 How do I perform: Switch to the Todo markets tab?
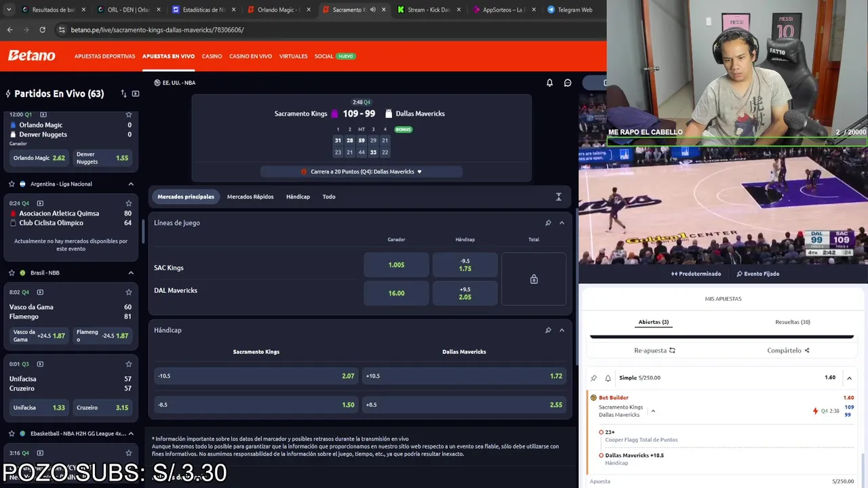click(329, 197)
